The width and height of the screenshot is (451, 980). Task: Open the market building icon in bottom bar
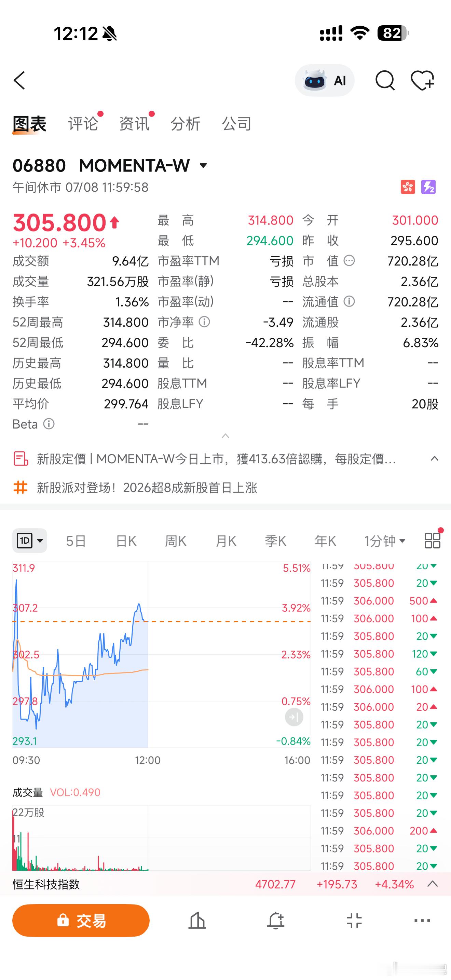197,921
